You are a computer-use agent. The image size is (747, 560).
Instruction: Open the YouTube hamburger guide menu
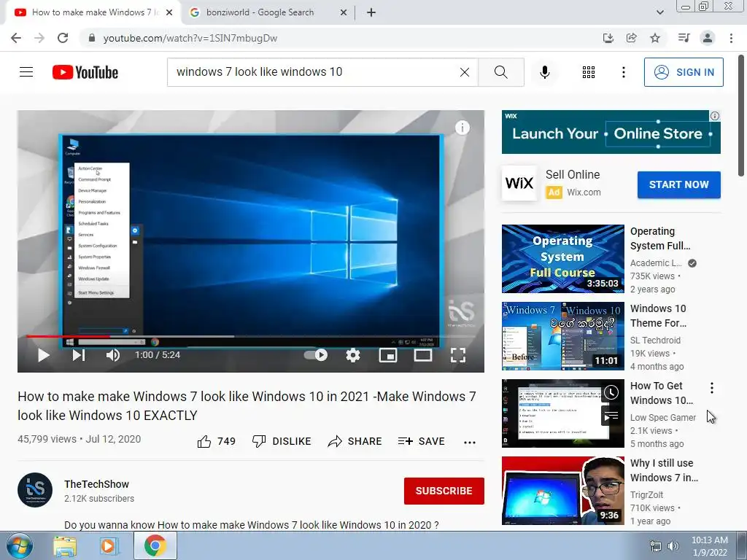(26, 72)
